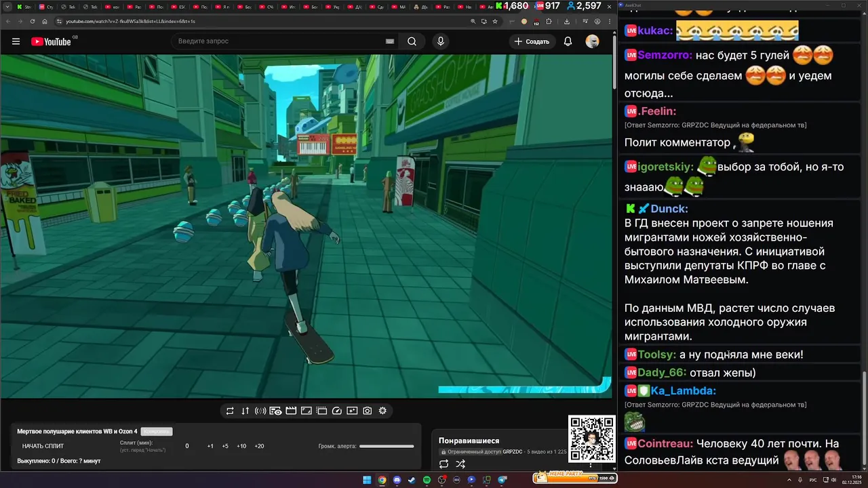Switch to the first «Str» browser tab

coord(25,7)
